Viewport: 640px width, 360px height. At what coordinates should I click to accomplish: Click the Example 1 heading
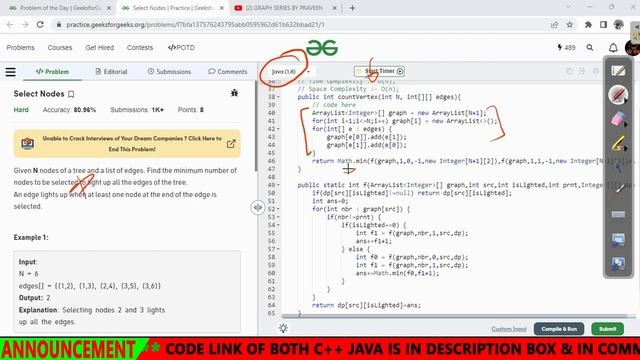(x=31, y=238)
